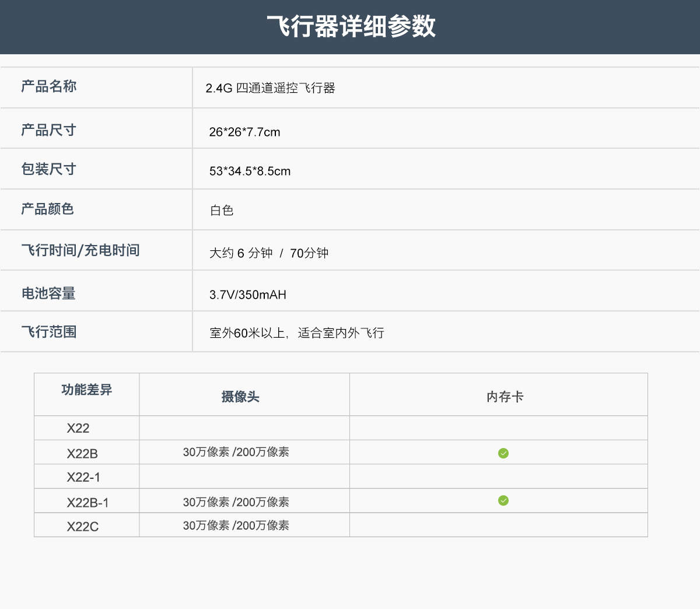Image resolution: width=700 pixels, height=609 pixels.
Task: Click the 内存卡 column header
Action: pyautogui.click(x=505, y=397)
